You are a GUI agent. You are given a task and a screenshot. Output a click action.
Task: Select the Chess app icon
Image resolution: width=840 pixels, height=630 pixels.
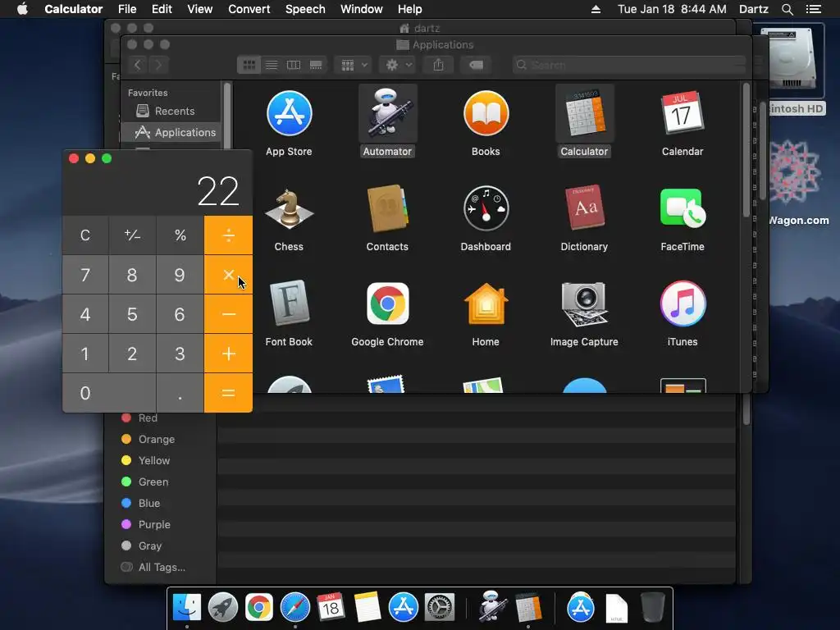tap(290, 208)
